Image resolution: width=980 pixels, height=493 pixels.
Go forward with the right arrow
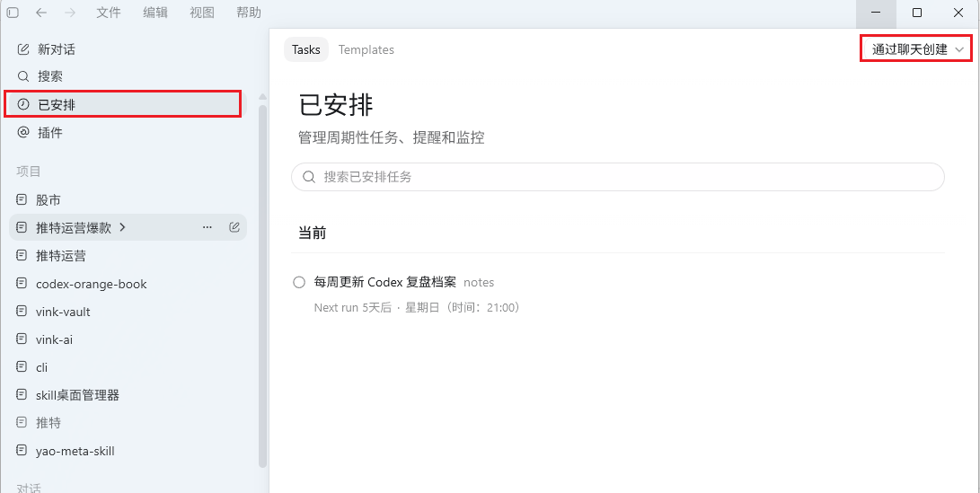tap(70, 13)
